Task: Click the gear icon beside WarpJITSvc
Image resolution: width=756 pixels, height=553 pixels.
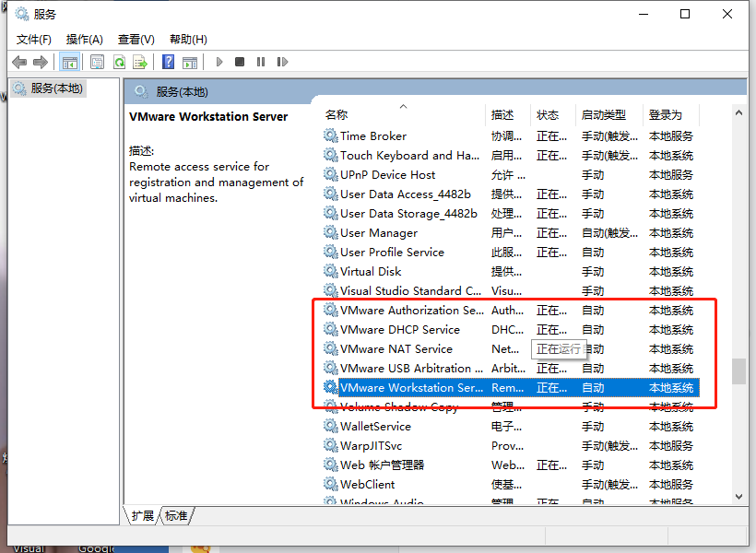Action: [x=330, y=445]
